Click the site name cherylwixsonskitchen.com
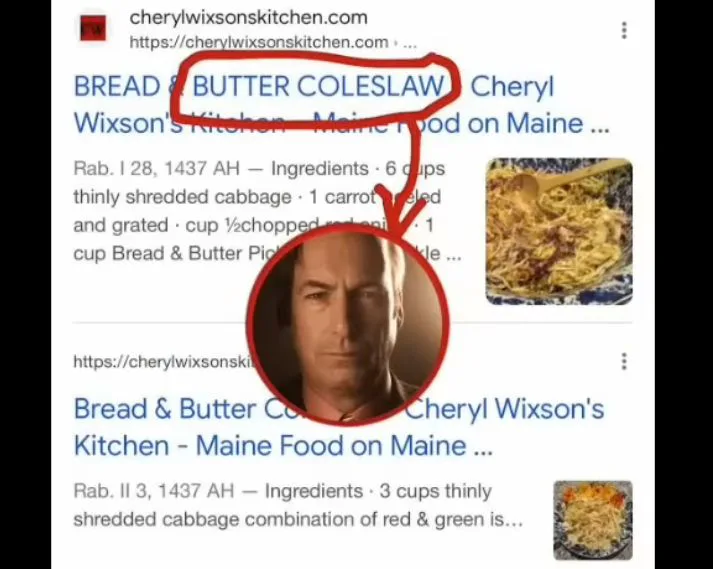 248,18
